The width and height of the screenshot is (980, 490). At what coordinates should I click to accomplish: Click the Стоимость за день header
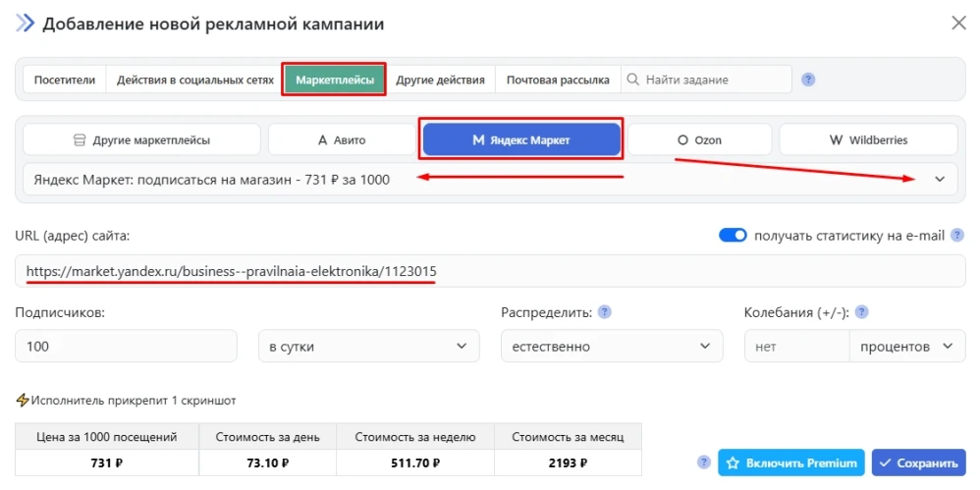coord(267,437)
